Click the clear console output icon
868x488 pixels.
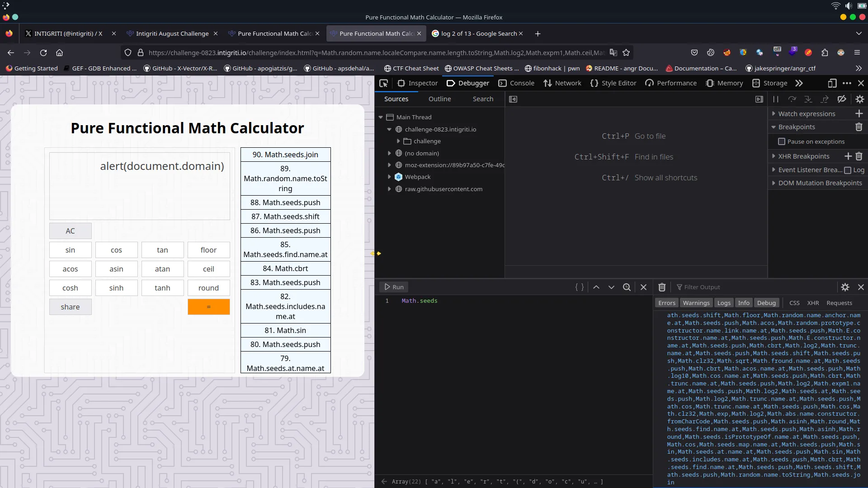662,286
